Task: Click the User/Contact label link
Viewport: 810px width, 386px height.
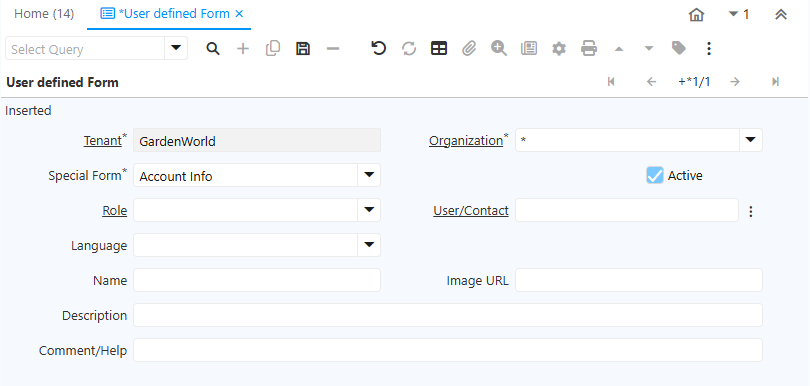Action: pos(471,211)
